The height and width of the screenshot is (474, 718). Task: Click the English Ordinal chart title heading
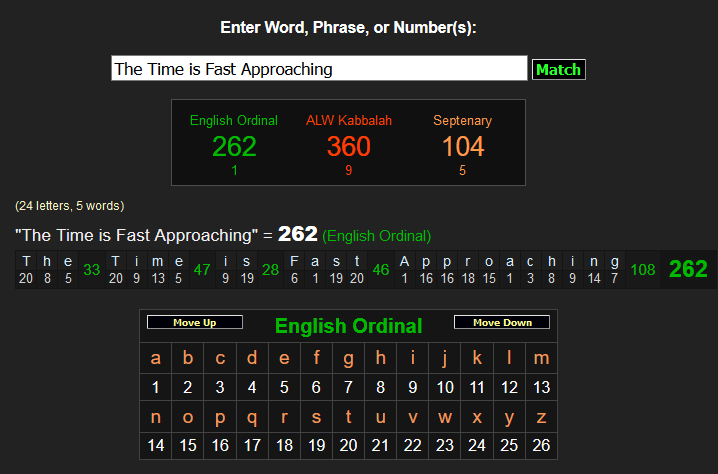pyautogui.click(x=348, y=326)
